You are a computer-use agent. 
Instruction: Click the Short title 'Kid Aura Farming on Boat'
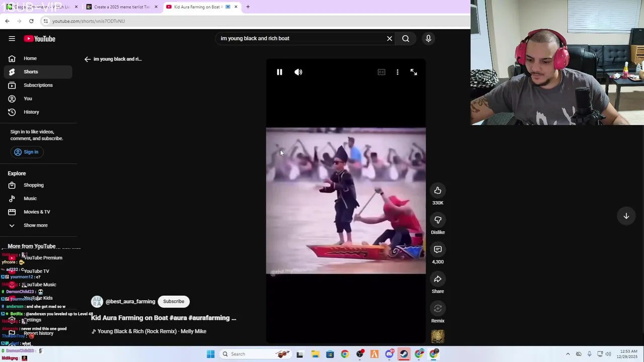[164, 318]
